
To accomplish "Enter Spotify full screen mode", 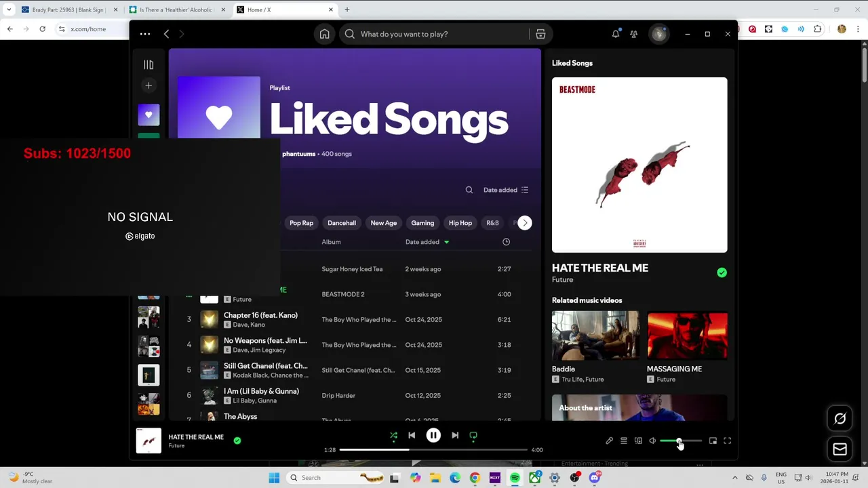I will (727, 441).
